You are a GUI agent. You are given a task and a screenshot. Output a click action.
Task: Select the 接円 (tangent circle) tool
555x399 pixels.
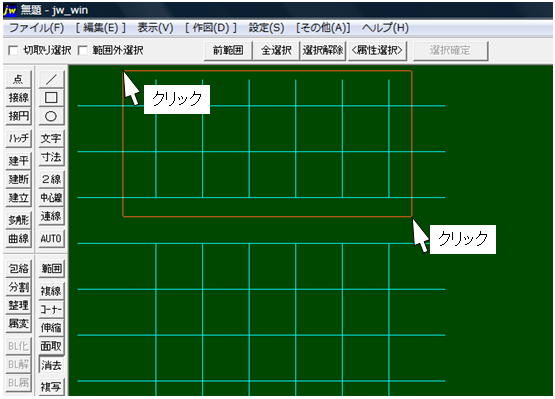[18, 116]
